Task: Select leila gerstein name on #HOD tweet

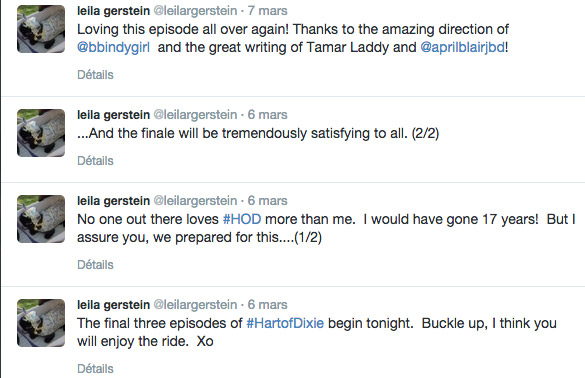Action: coord(113,201)
